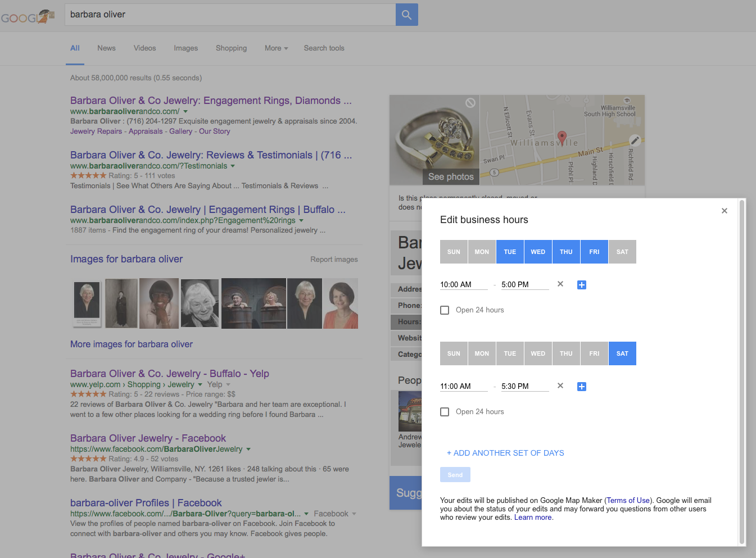The width and height of the screenshot is (756, 558).
Task: Deselect FRI in the first day set
Action: (594, 252)
